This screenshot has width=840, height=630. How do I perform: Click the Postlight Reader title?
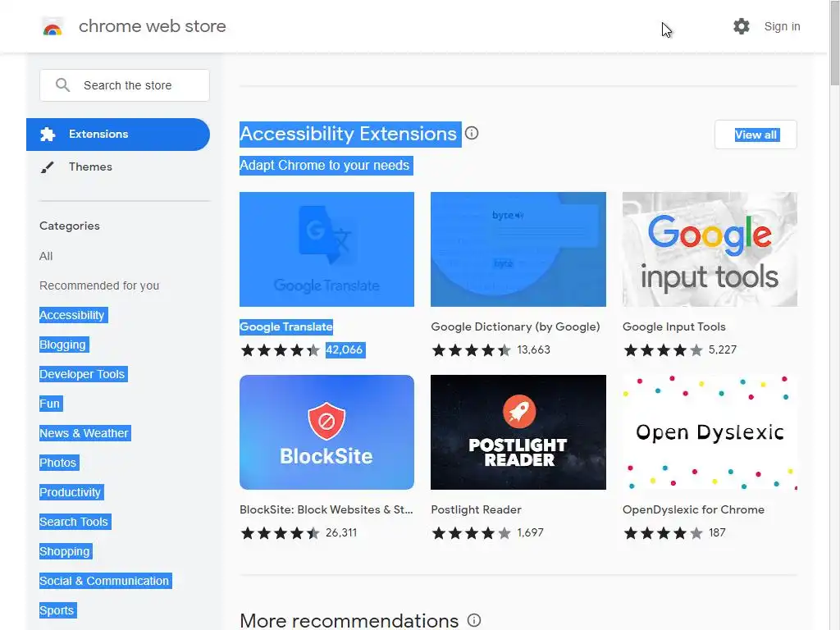coord(476,509)
